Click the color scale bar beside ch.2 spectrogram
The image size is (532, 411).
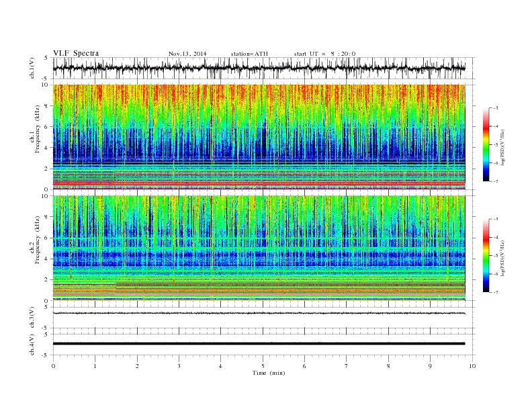tap(486, 255)
